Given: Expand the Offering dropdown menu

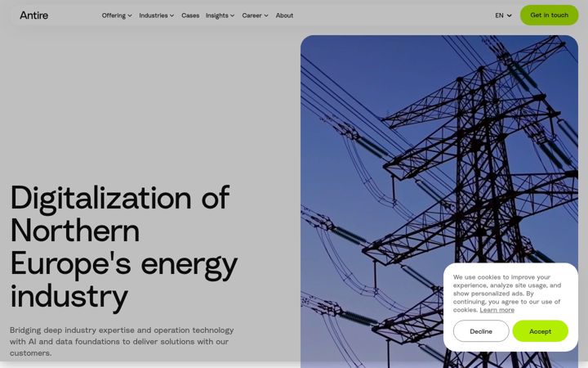Looking at the screenshot, I should point(117,16).
